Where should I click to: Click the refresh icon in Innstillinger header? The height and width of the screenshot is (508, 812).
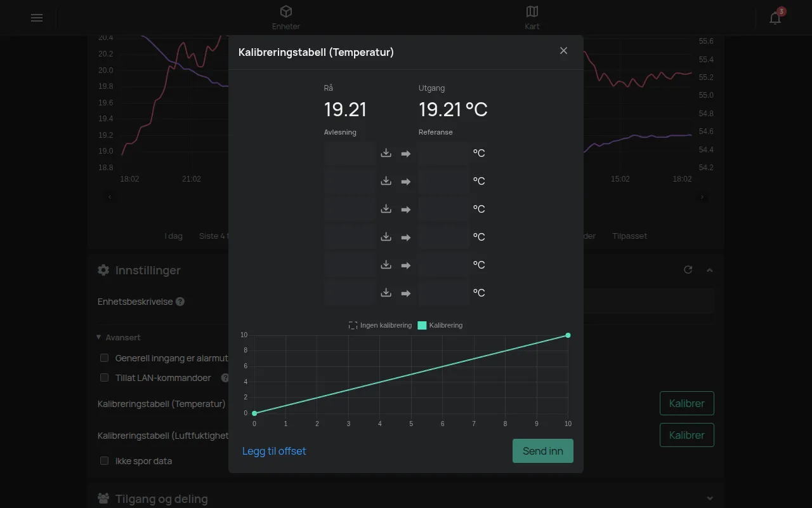688,270
